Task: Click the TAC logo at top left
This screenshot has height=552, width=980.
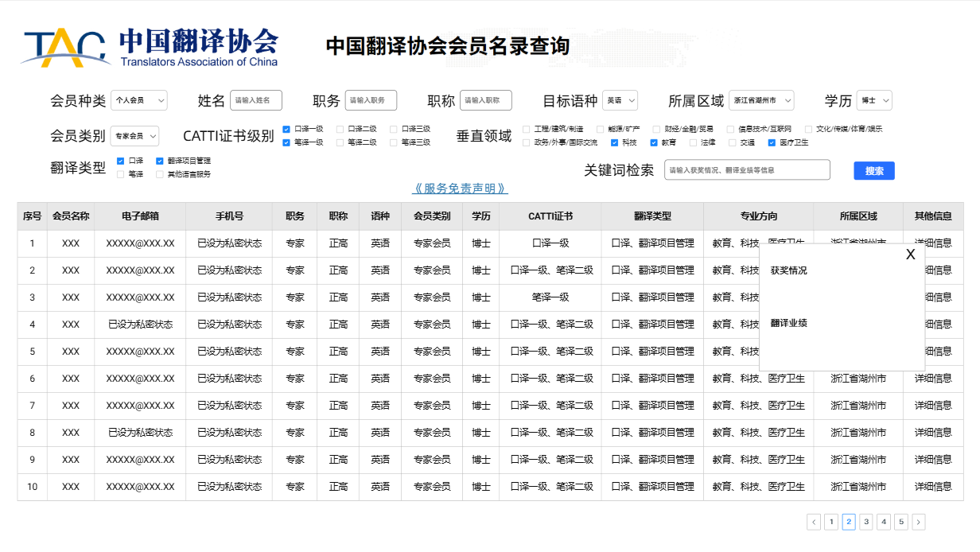Action: (x=65, y=48)
